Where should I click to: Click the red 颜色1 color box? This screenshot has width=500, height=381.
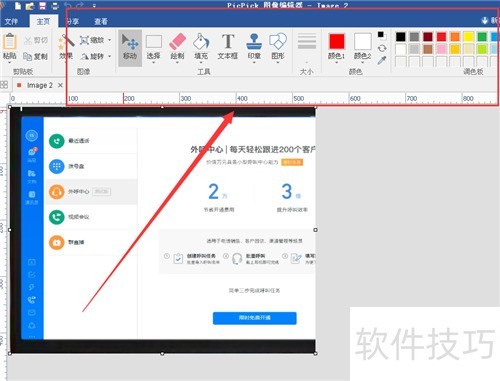point(337,41)
